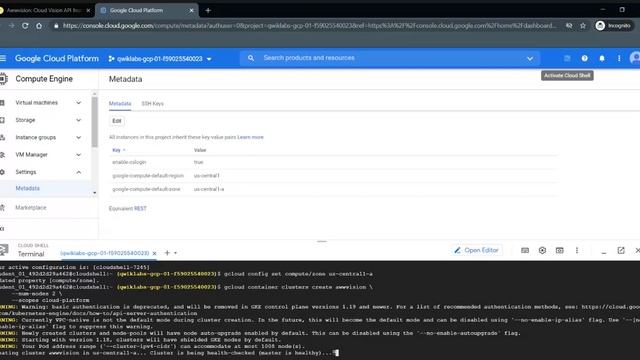Add a new Cloud Shell terminal tab
640x360 pixels.
coord(167,253)
